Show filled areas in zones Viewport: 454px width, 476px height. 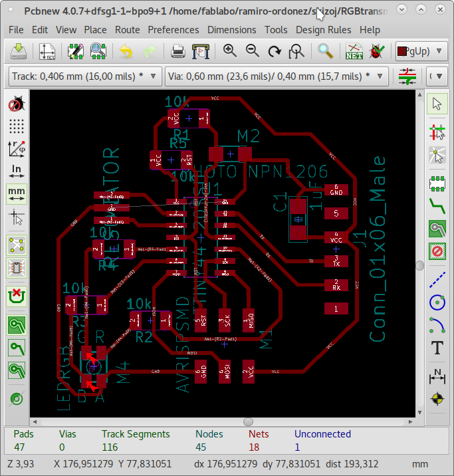17,325
